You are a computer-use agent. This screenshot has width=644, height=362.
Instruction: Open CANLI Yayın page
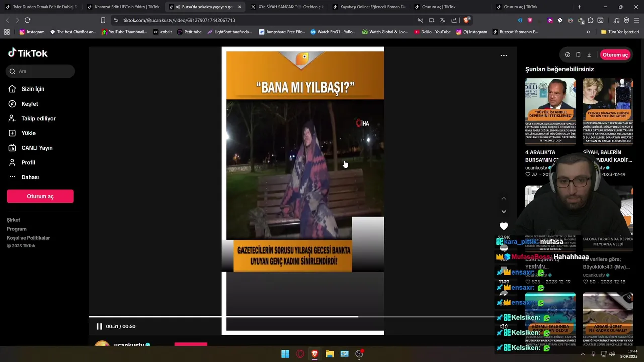pyautogui.click(x=37, y=148)
